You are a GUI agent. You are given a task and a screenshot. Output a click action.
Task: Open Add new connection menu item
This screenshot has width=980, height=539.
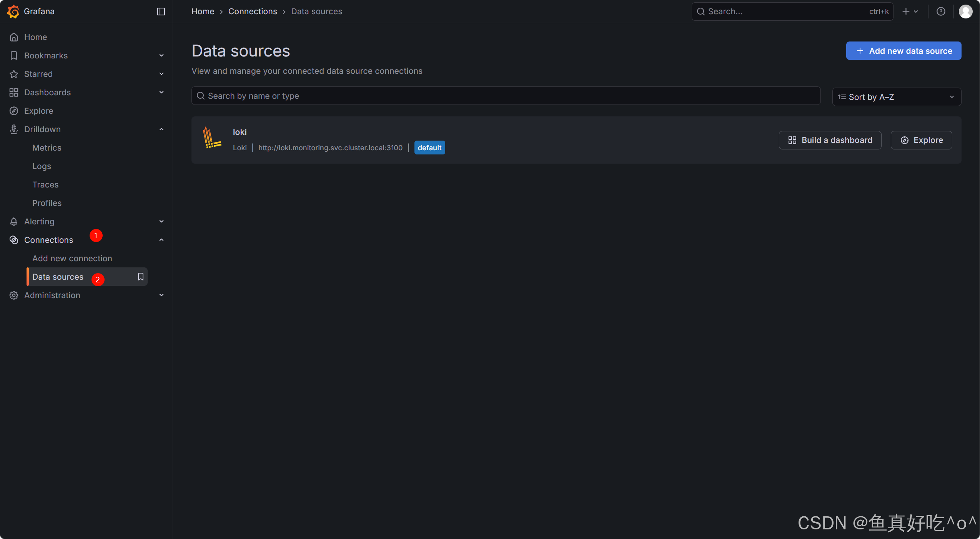click(72, 259)
